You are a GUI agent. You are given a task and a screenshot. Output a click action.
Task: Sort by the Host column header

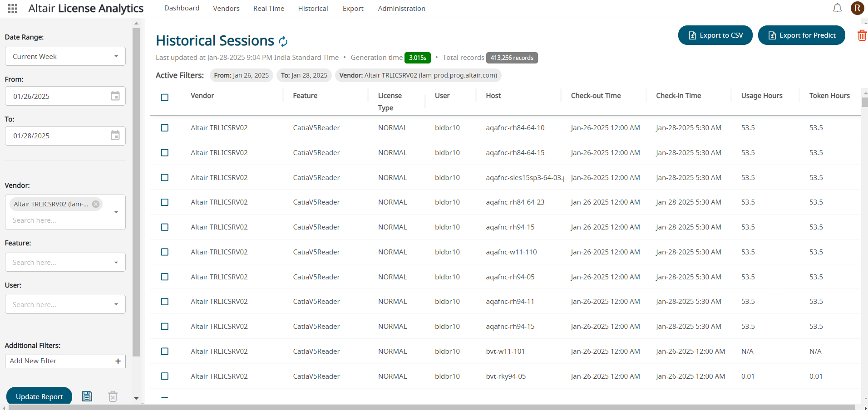(x=493, y=96)
